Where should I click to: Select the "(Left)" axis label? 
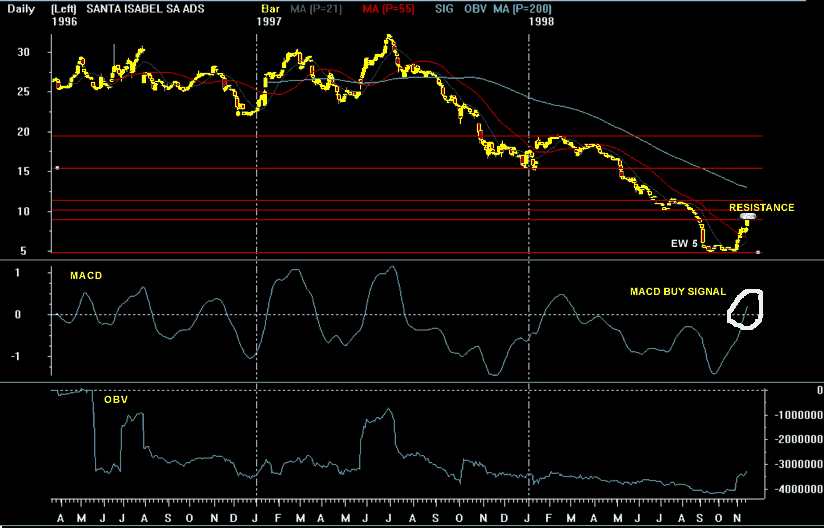(64, 9)
